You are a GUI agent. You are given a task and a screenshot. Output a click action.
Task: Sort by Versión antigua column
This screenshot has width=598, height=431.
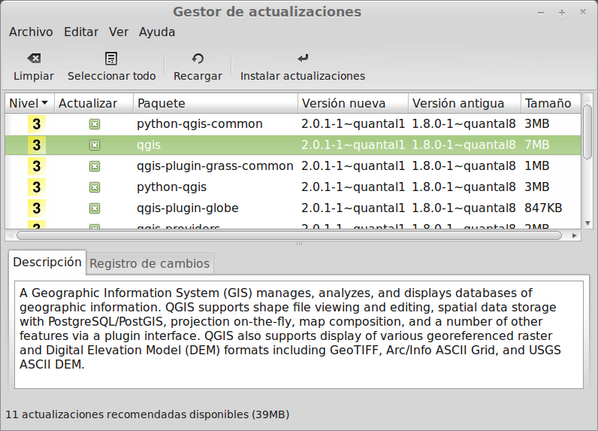point(465,103)
